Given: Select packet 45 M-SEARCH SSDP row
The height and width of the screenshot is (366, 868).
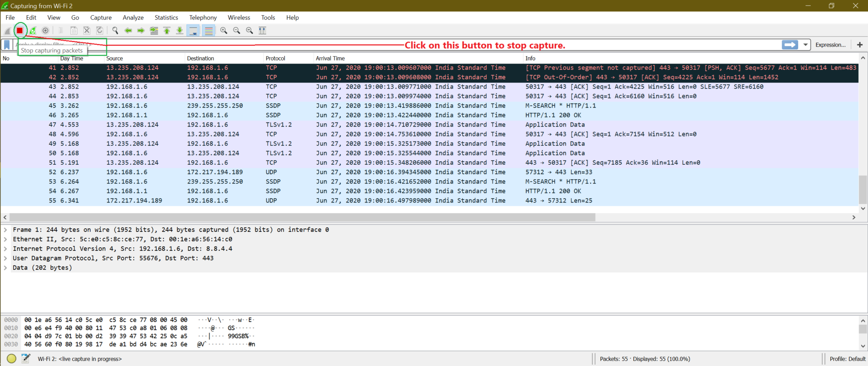Looking at the screenshot, I should click(x=429, y=106).
